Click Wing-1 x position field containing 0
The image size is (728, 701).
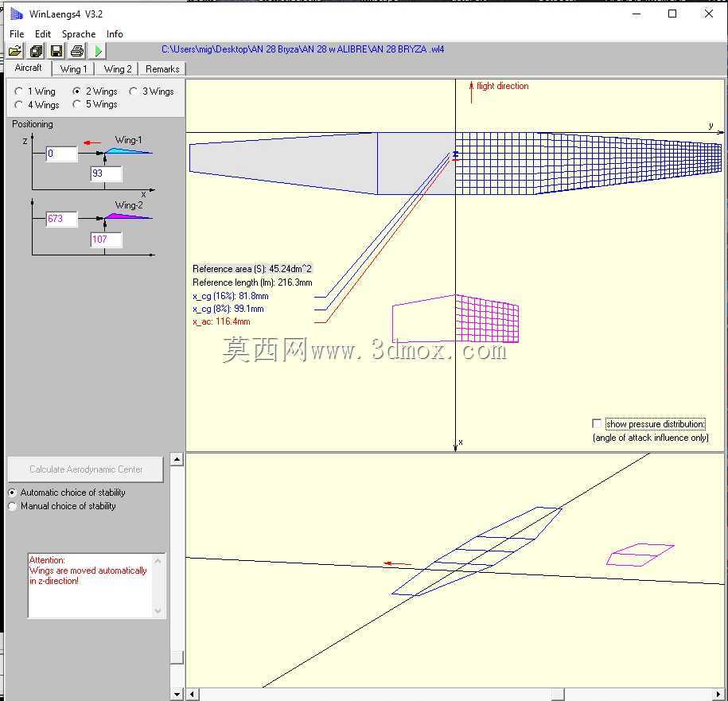click(x=62, y=154)
